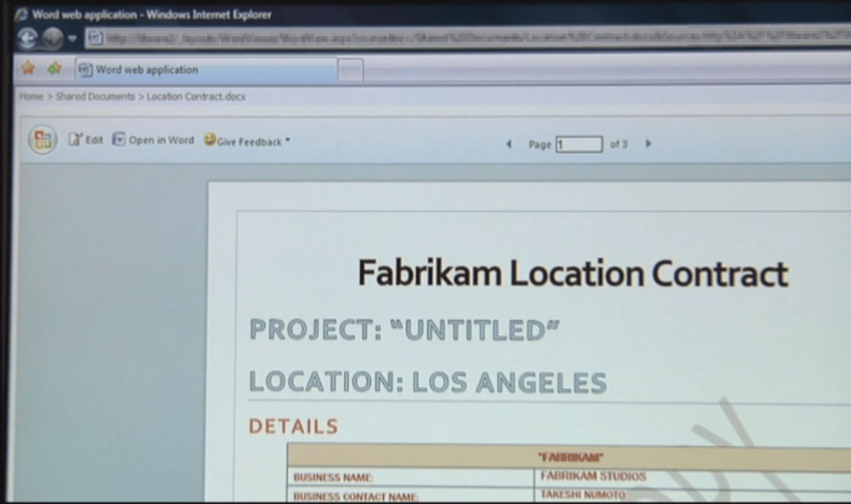Click the Internet Explorer title bar icon
Screen dimensions: 851x504
coord(22,15)
